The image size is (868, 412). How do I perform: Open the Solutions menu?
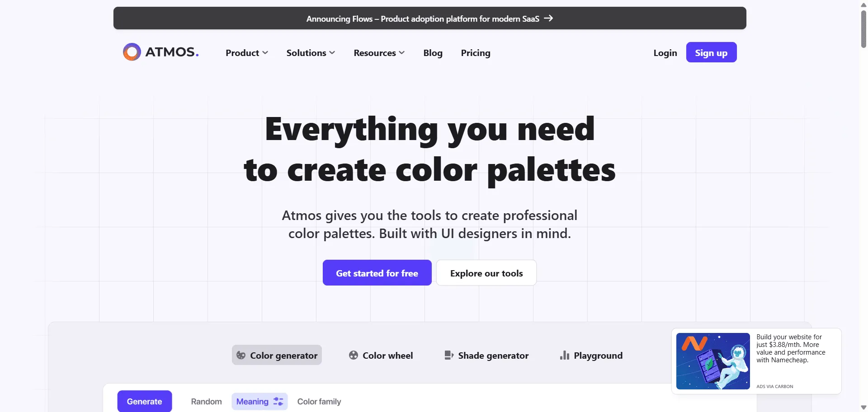(311, 52)
